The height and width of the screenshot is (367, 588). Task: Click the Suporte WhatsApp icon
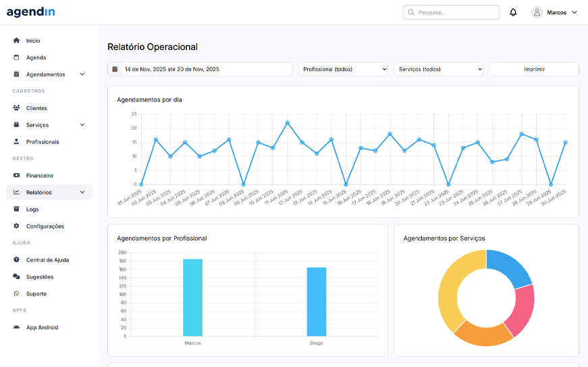tap(17, 294)
